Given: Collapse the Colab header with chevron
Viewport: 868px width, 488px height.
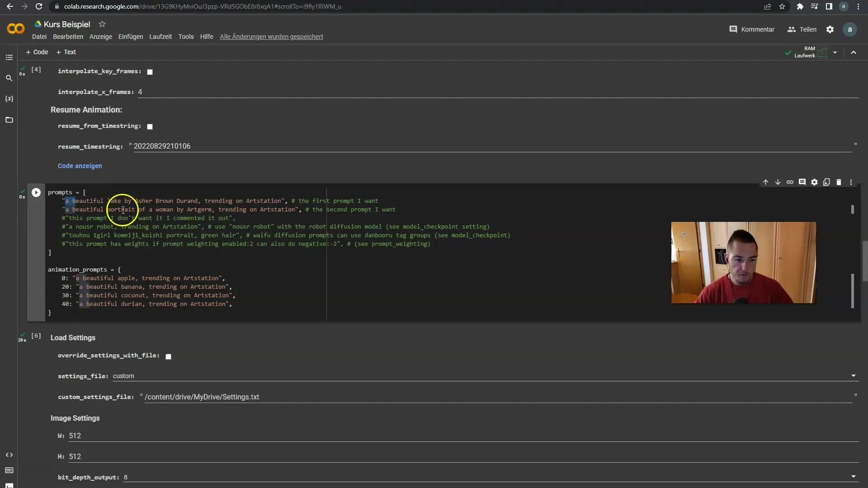Looking at the screenshot, I should 854,52.
